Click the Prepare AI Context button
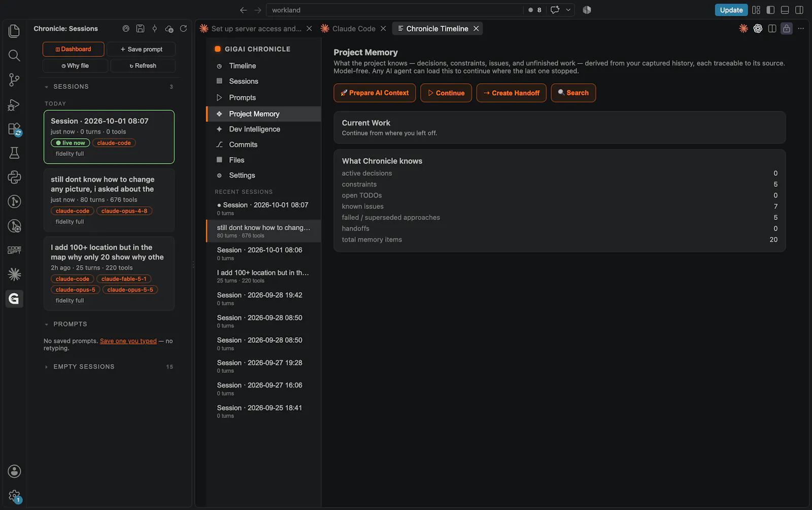 pos(375,93)
